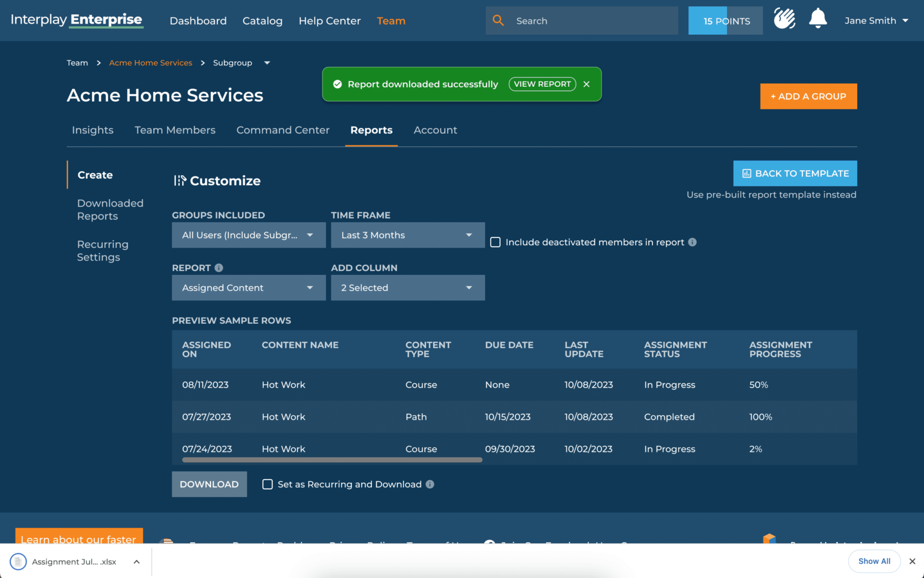The width and height of the screenshot is (924, 578).
Task: Expand the Time Frame dropdown
Action: (x=407, y=235)
